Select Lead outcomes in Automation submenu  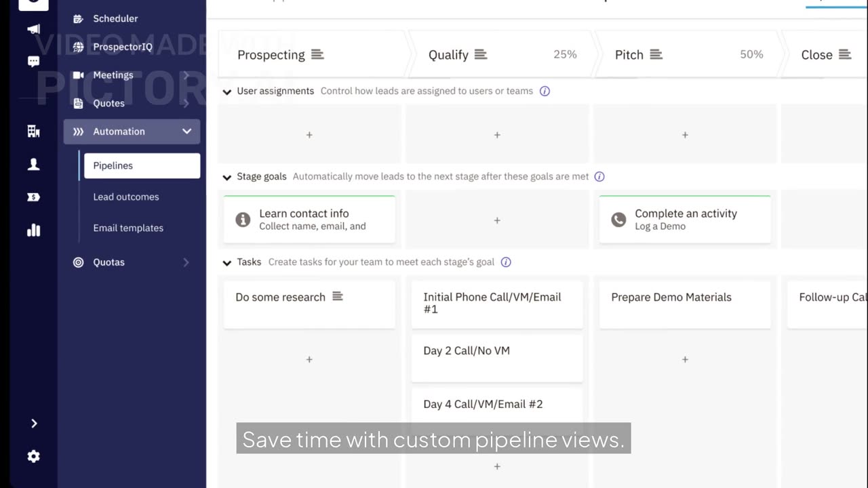126,197
